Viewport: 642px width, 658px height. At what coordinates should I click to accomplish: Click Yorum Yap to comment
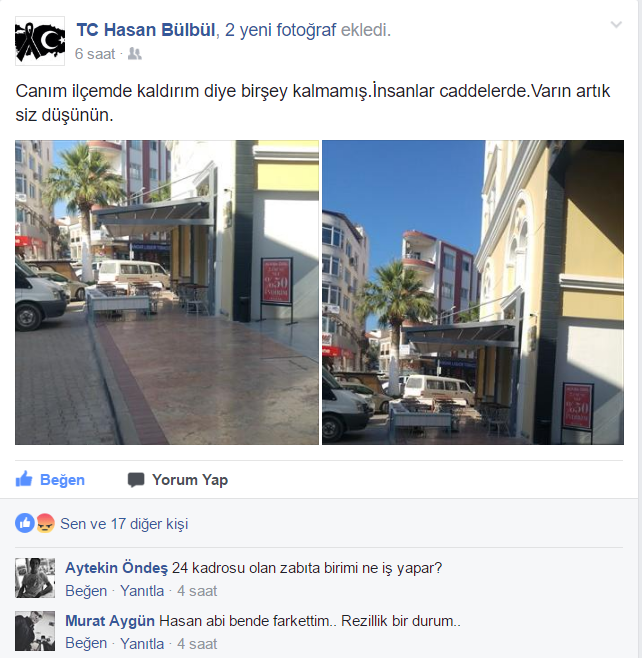(178, 479)
